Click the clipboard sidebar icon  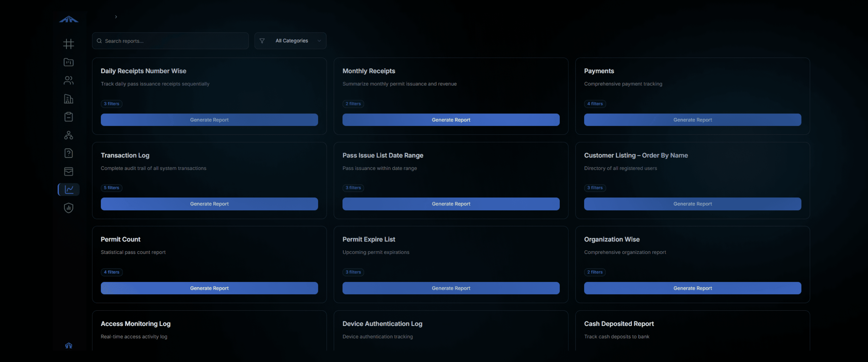(x=68, y=117)
